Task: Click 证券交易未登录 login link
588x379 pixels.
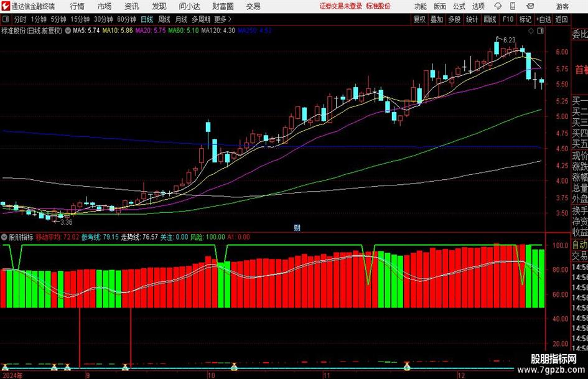Action: point(341,6)
